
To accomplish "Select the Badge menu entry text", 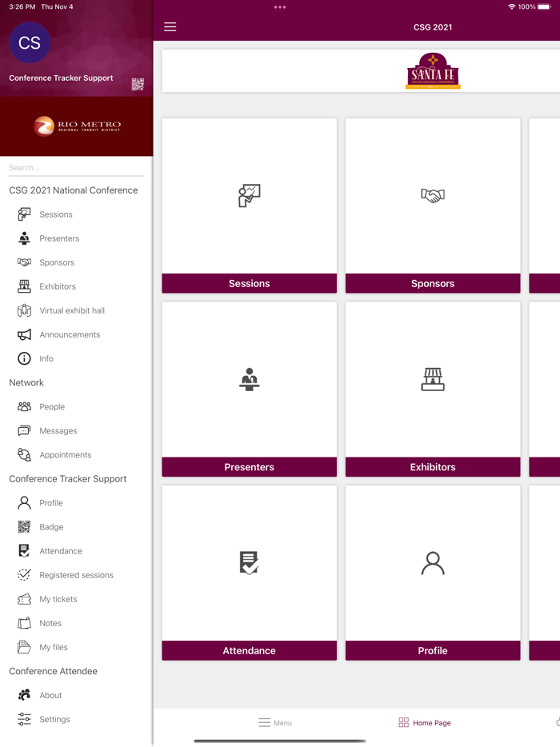I will coord(51,527).
